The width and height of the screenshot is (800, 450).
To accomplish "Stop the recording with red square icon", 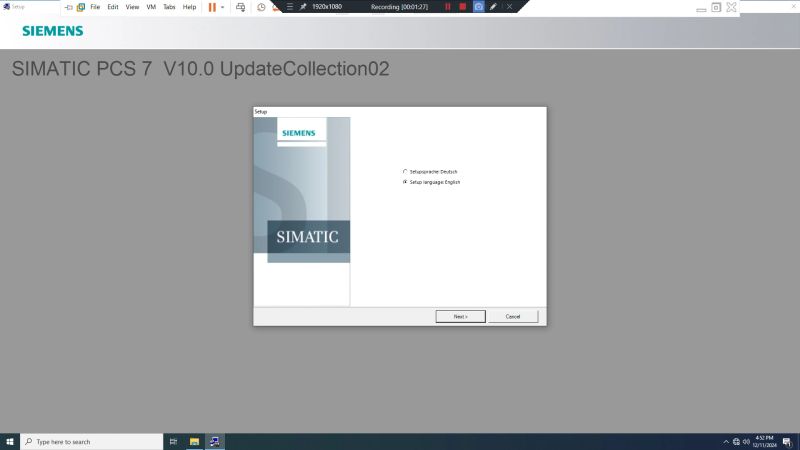I will [x=463, y=7].
